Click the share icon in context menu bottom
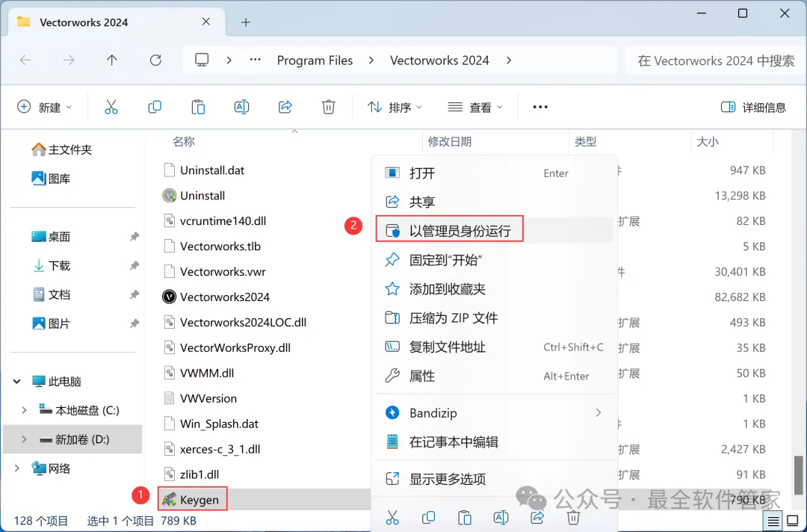 point(537,517)
